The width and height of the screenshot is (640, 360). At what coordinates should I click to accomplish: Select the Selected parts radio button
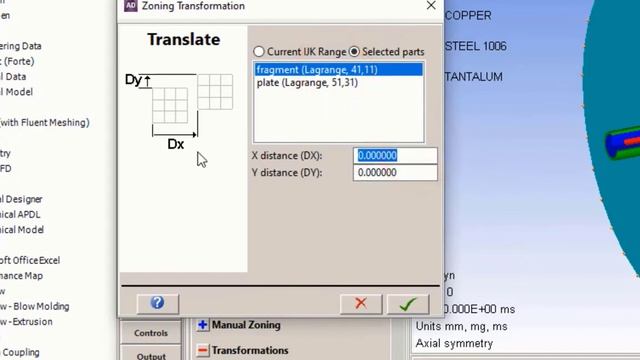tap(354, 52)
